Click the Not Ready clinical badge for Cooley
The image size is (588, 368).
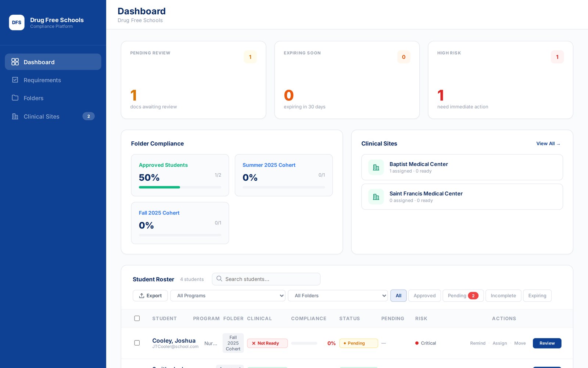point(267,343)
